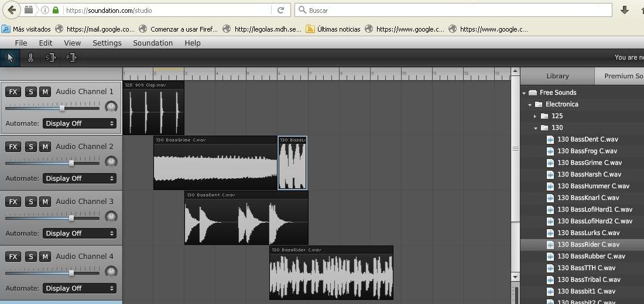Expand the 125 folder
Image resolution: width=644 pixels, height=304 pixels.
coord(535,116)
